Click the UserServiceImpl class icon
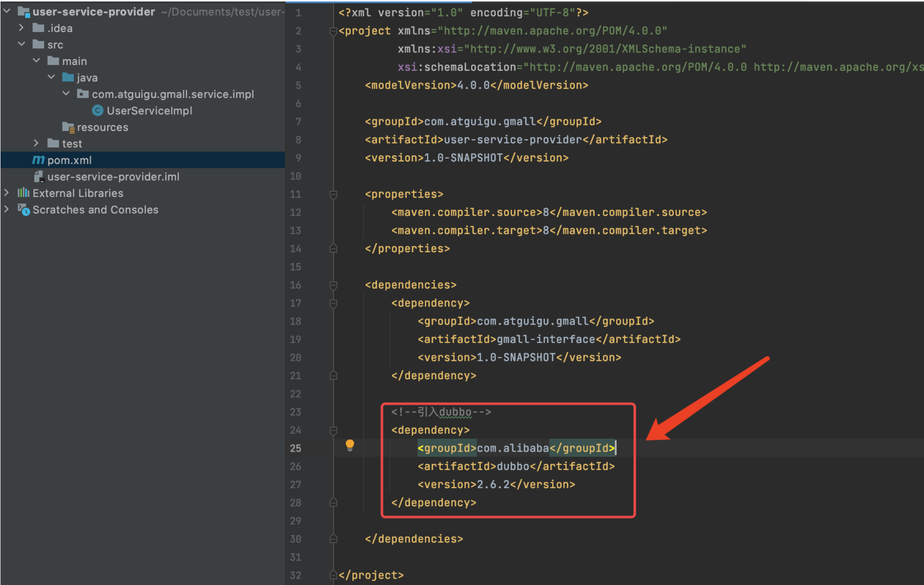This screenshot has width=924, height=585. coord(97,111)
